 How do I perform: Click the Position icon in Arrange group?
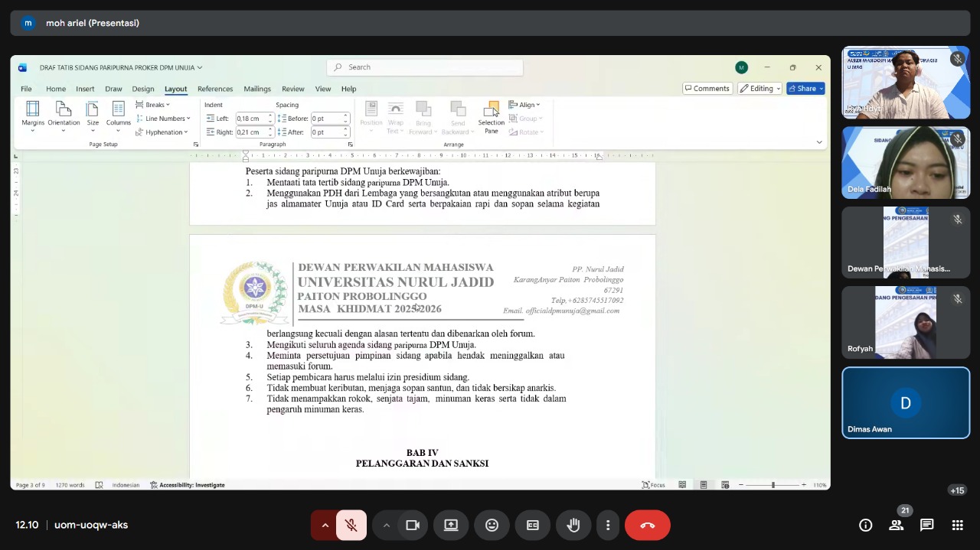(371, 117)
